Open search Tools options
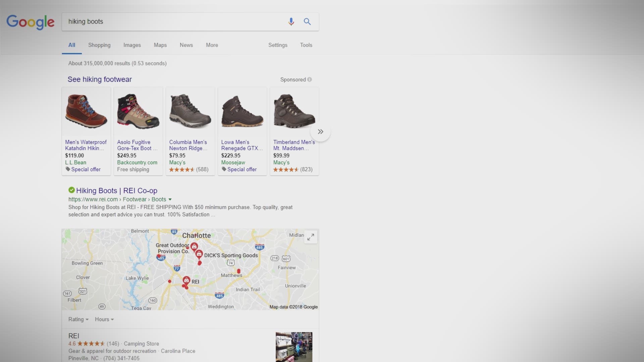 click(306, 45)
